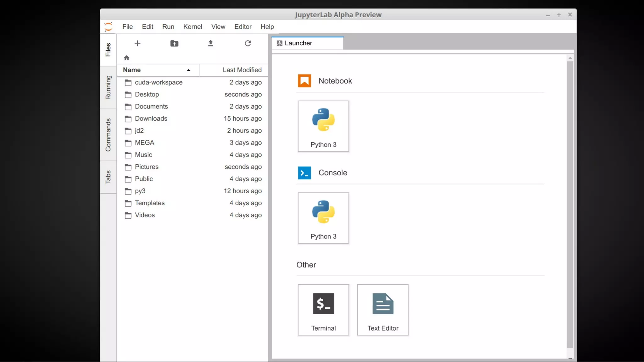This screenshot has width=644, height=362.
Task: Click the launcher vertical scrollbar
Action: 570,205
